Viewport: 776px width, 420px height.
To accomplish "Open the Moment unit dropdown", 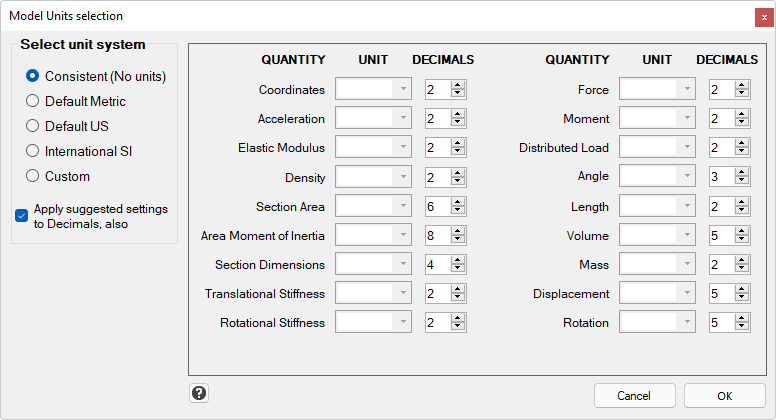I will (x=657, y=118).
